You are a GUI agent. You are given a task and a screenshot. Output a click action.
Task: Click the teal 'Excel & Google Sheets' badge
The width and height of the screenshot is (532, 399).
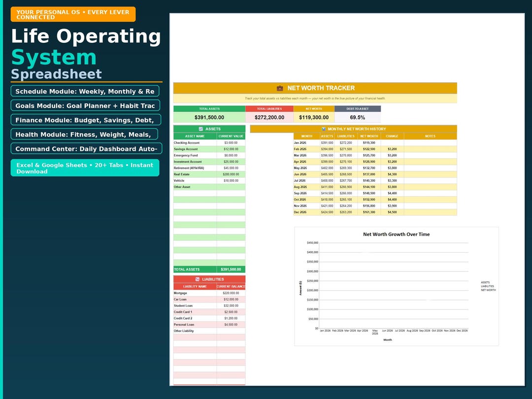[x=85, y=168]
